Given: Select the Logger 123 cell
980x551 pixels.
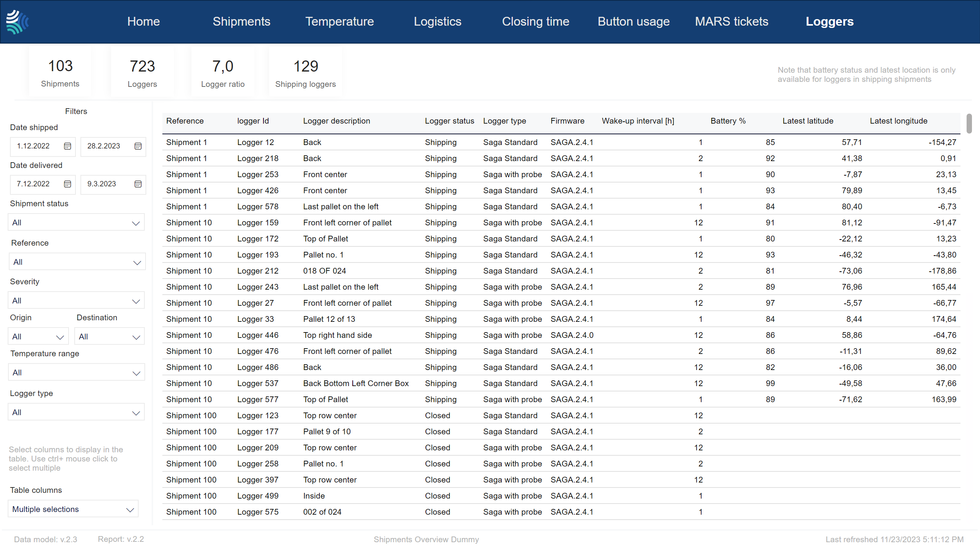Looking at the screenshot, I should 258,416.
